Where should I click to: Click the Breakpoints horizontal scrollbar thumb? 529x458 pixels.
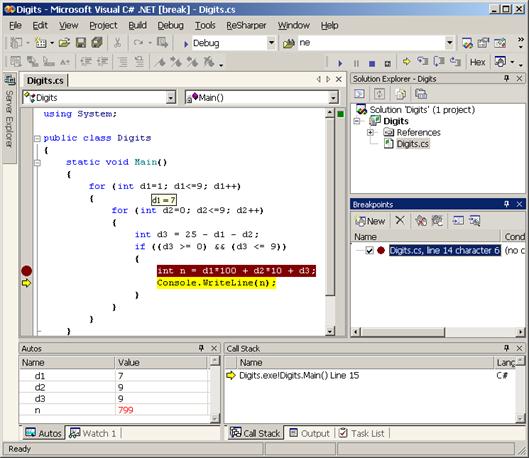click(403, 332)
